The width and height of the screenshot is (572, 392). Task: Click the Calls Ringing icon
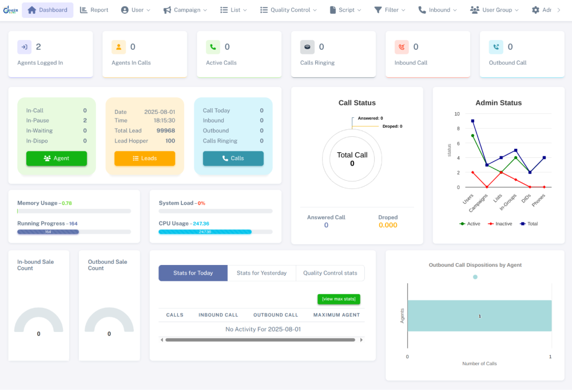pyautogui.click(x=307, y=46)
